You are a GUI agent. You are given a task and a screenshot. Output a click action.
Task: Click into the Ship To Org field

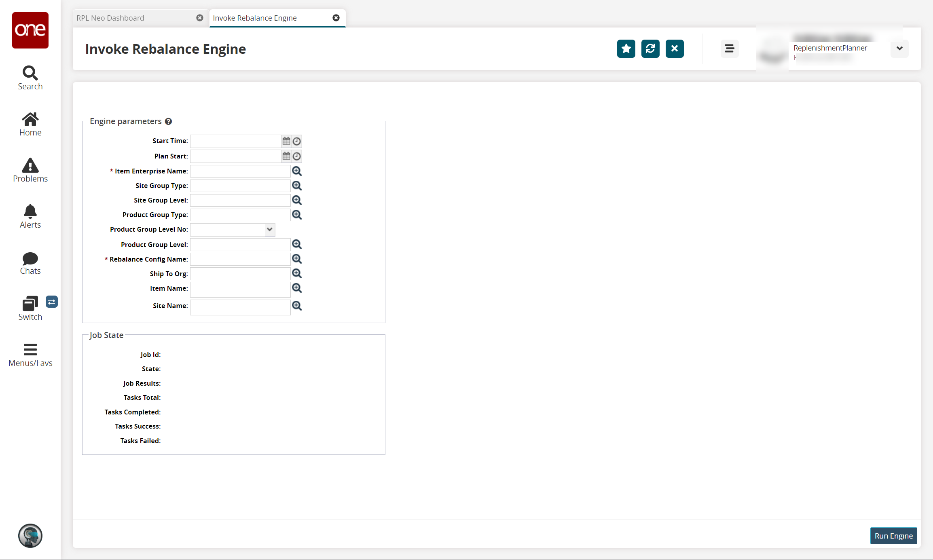pyautogui.click(x=240, y=274)
